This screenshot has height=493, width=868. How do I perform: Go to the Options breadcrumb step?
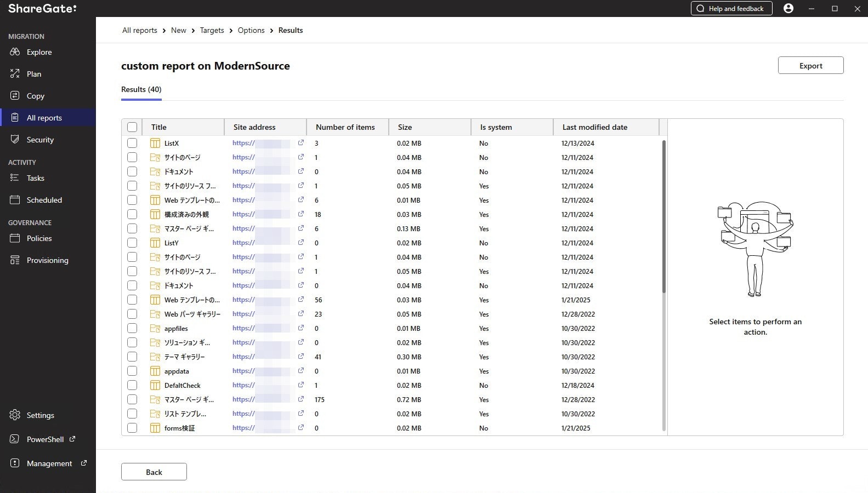(x=251, y=30)
